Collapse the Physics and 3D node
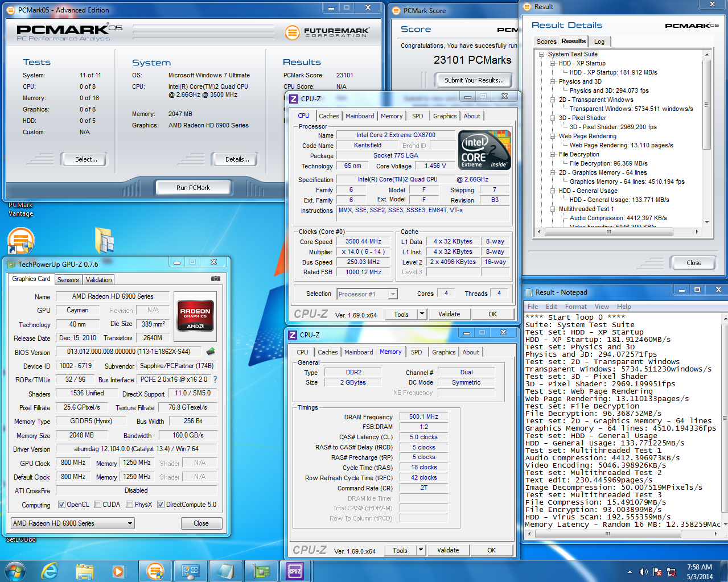 pyautogui.click(x=552, y=82)
